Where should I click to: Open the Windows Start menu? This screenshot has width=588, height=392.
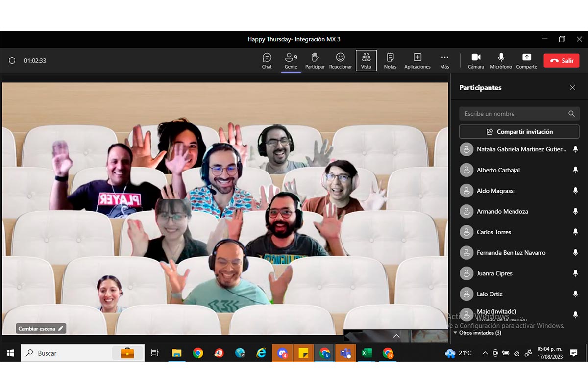pyautogui.click(x=10, y=353)
